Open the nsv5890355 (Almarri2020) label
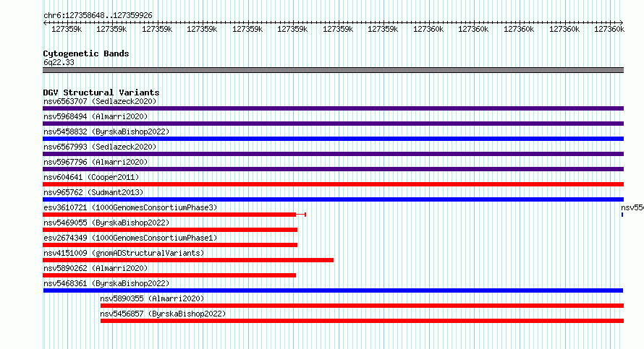 [152, 298]
